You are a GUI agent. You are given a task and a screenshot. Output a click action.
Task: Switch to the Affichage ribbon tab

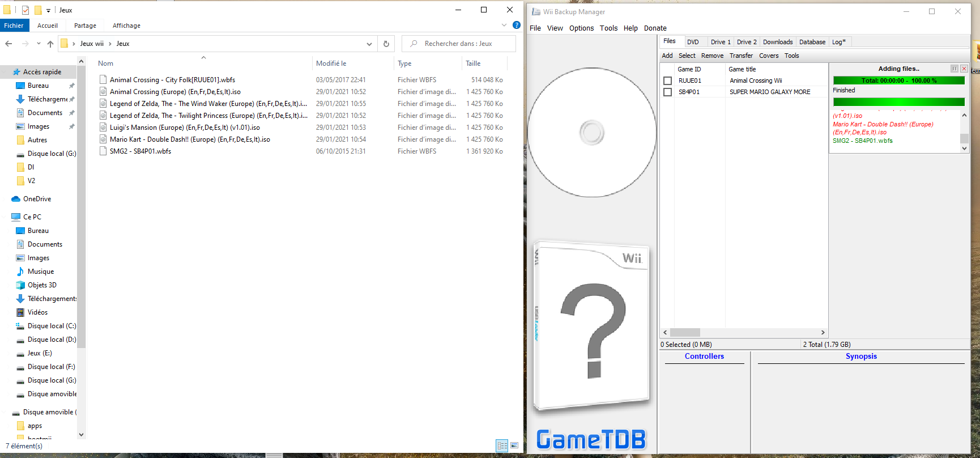(x=126, y=26)
